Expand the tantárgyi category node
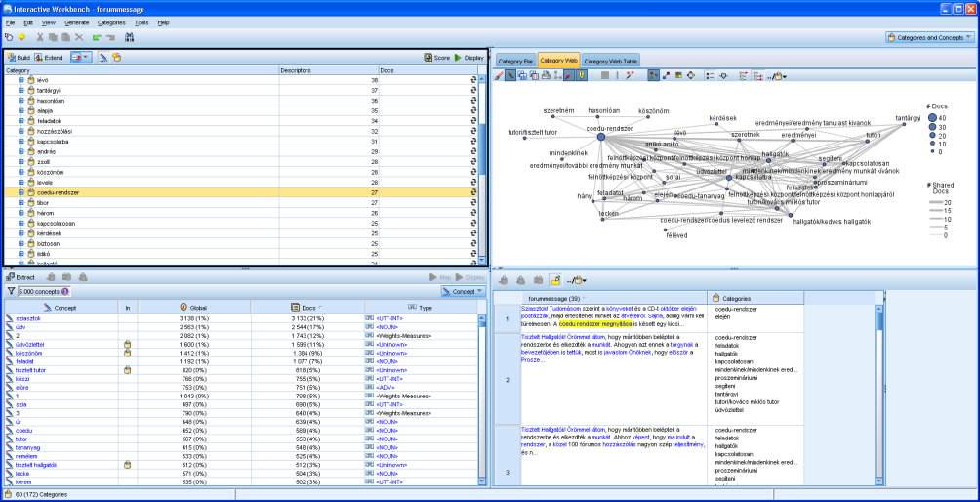 pos(20,91)
